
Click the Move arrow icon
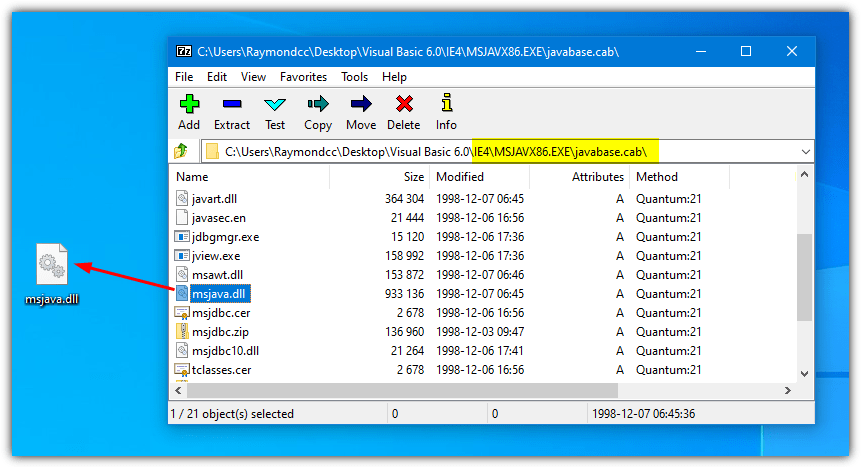click(x=361, y=104)
